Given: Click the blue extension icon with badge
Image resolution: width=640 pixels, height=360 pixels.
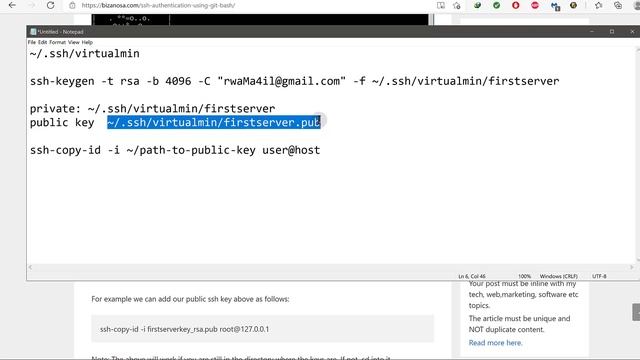Looking at the screenshot, I should [555, 6].
